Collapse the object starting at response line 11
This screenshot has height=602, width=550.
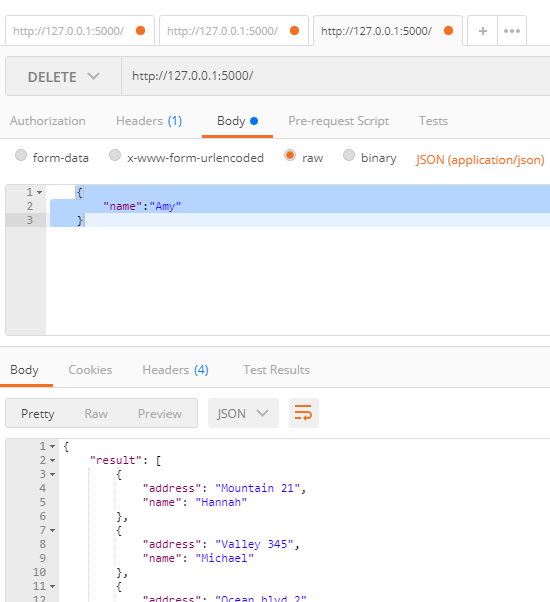pyautogui.click(x=53, y=587)
